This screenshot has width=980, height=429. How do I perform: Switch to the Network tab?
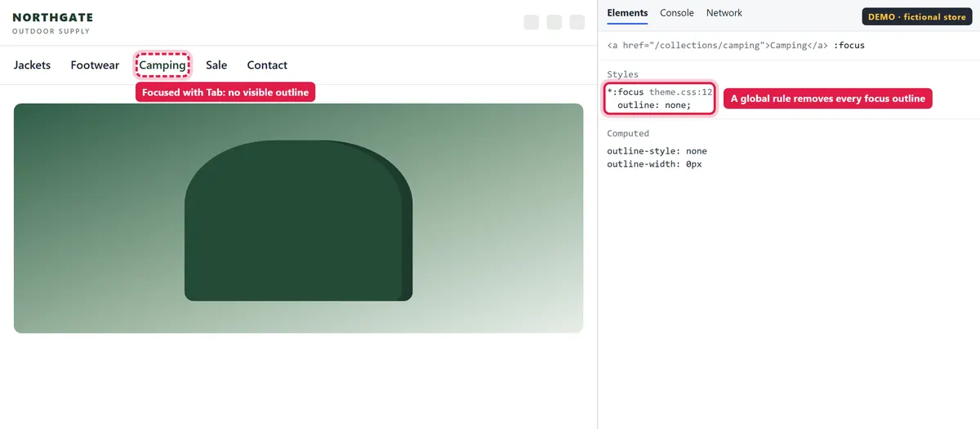(724, 13)
